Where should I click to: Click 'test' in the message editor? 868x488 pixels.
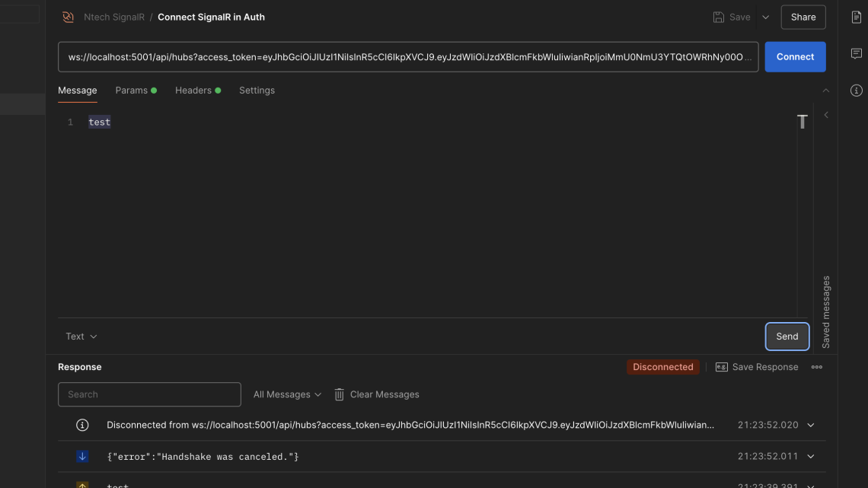click(100, 122)
